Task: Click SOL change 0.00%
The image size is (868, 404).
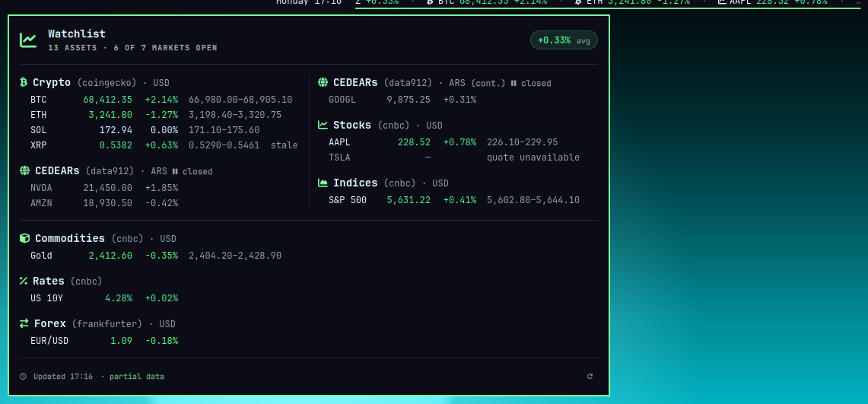Action: point(164,130)
